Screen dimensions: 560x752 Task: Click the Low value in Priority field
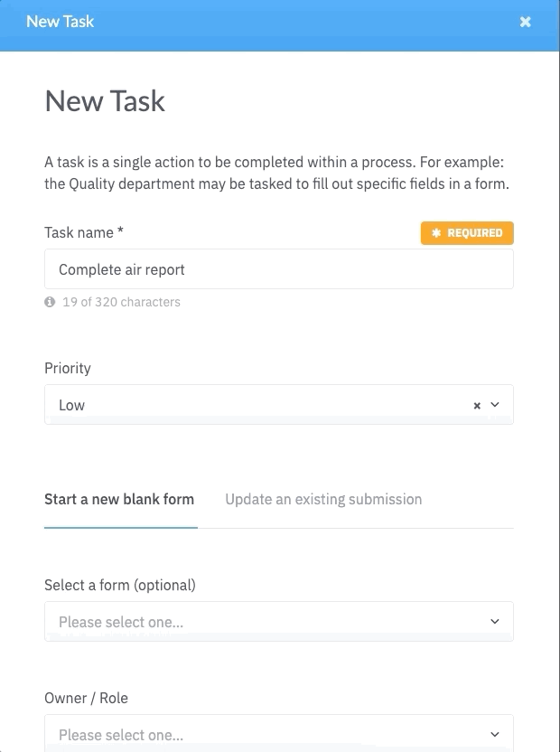click(x=72, y=405)
